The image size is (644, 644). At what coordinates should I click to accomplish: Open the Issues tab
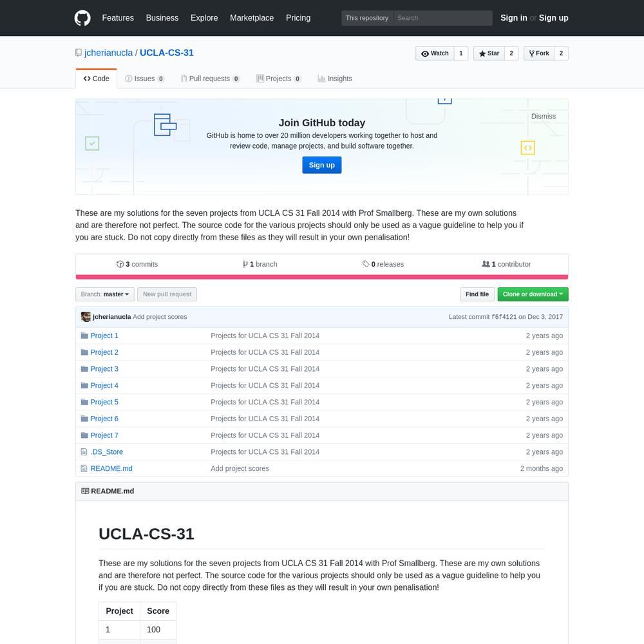(x=144, y=79)
